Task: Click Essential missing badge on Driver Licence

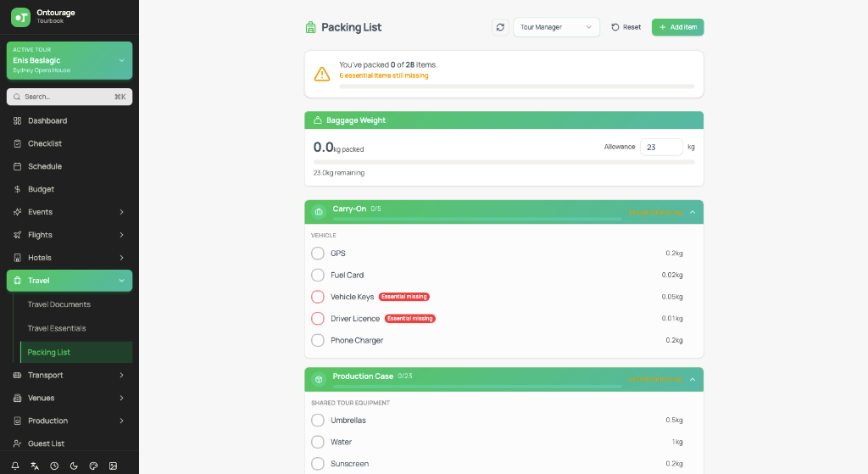Action: click(410, 318)
